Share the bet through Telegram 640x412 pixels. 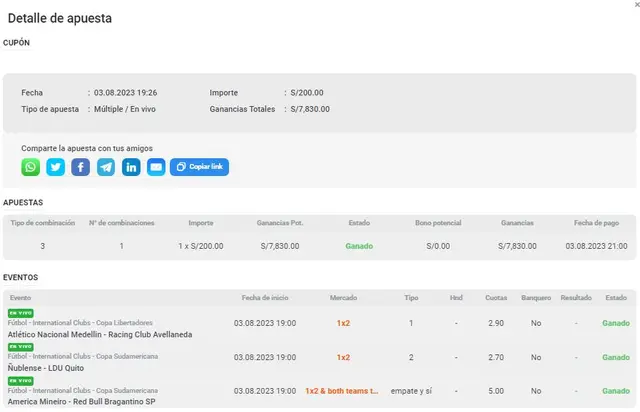(x=106, y=167)
